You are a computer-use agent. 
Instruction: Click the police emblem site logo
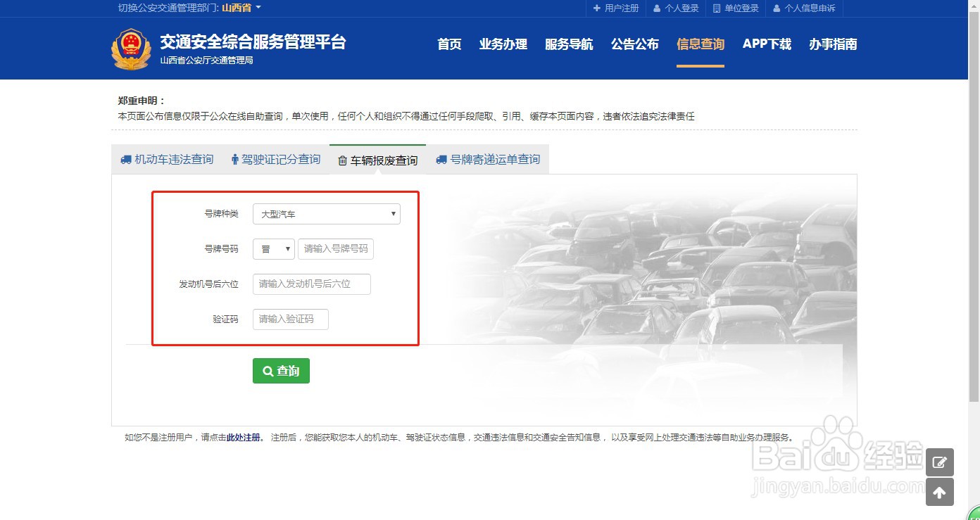(131, 49)
